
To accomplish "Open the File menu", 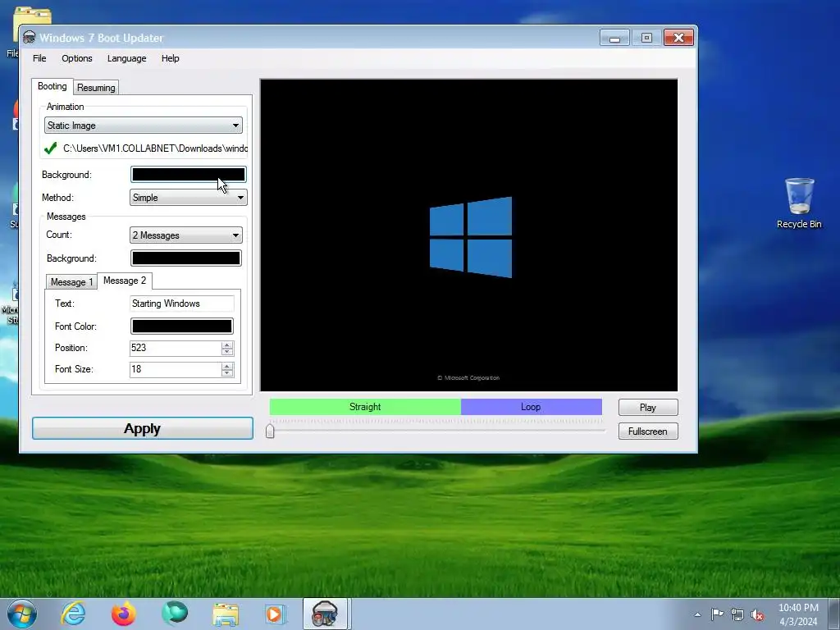I will [39, 58].
